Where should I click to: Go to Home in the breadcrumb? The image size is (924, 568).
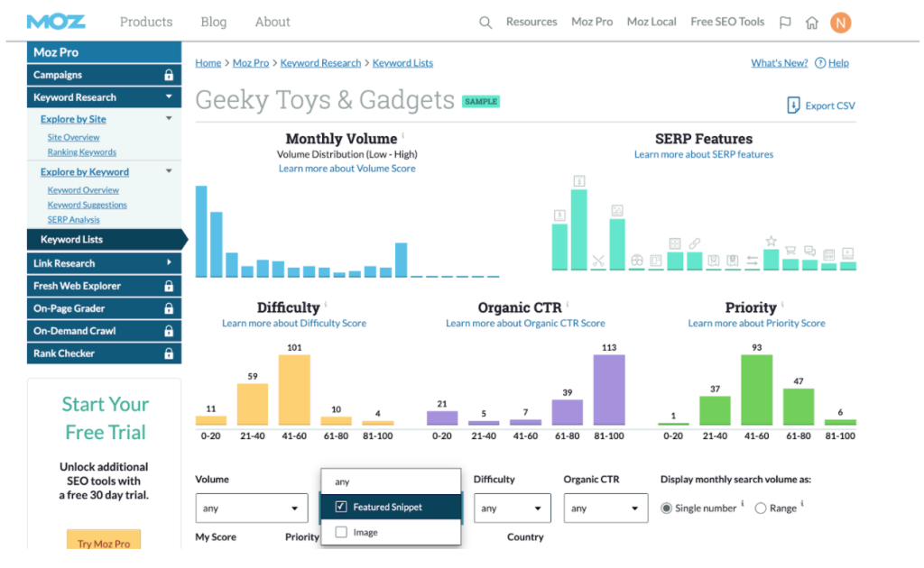(208, 63)
